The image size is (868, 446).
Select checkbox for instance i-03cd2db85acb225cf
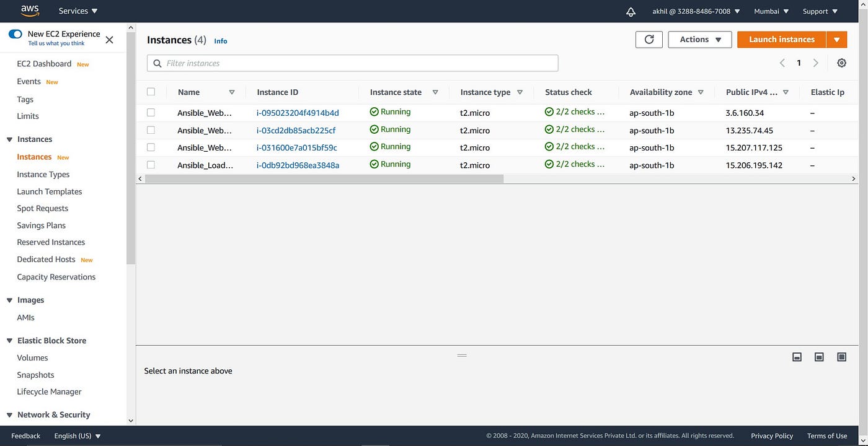click(x=151, y=130)
